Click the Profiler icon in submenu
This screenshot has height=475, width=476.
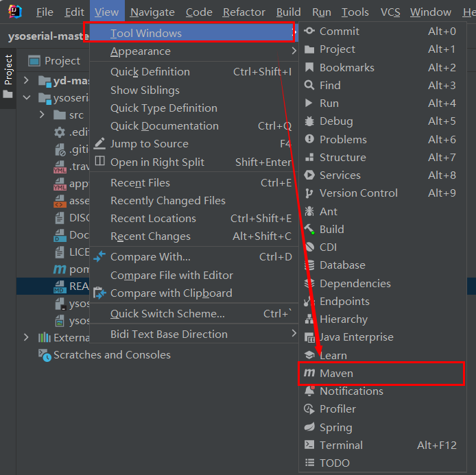pyautogui.click(x=309, y=409)
